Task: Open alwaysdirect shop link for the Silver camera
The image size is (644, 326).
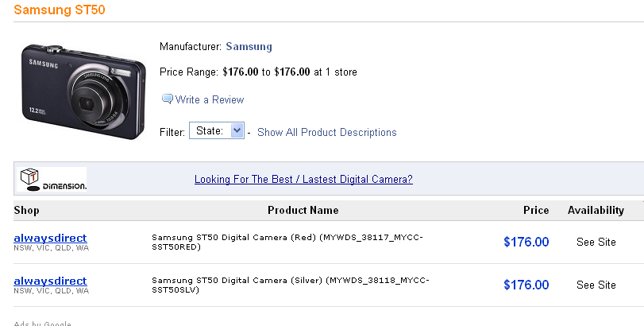Action: [x=50, y=281]
